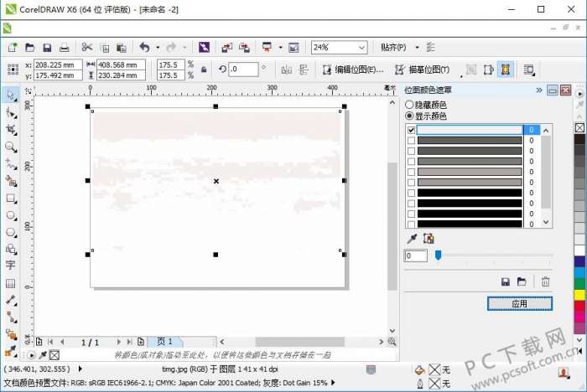Click the Import icon in the toolbar

pos(227,48)
